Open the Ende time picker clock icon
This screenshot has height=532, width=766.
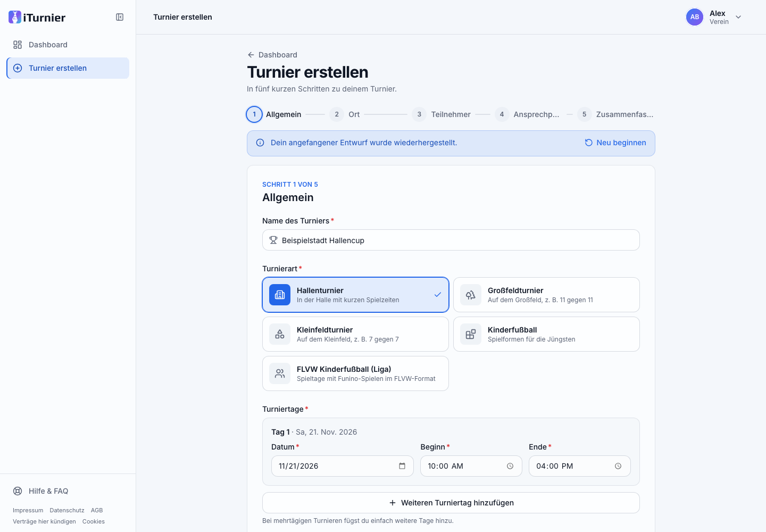(x=618, y=466)
